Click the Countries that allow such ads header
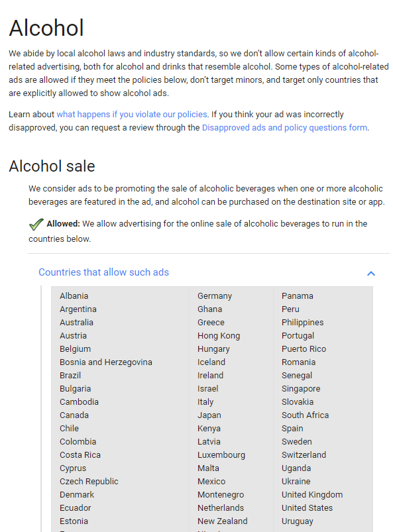This screenshot has height=532, width=393. (103, 272)
